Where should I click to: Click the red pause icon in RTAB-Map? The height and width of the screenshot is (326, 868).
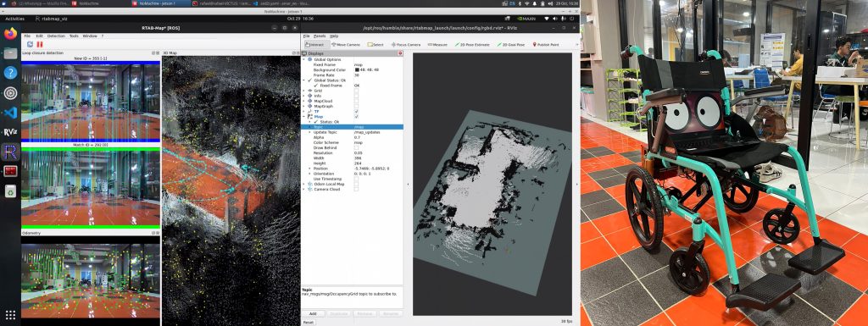(39, 44)
